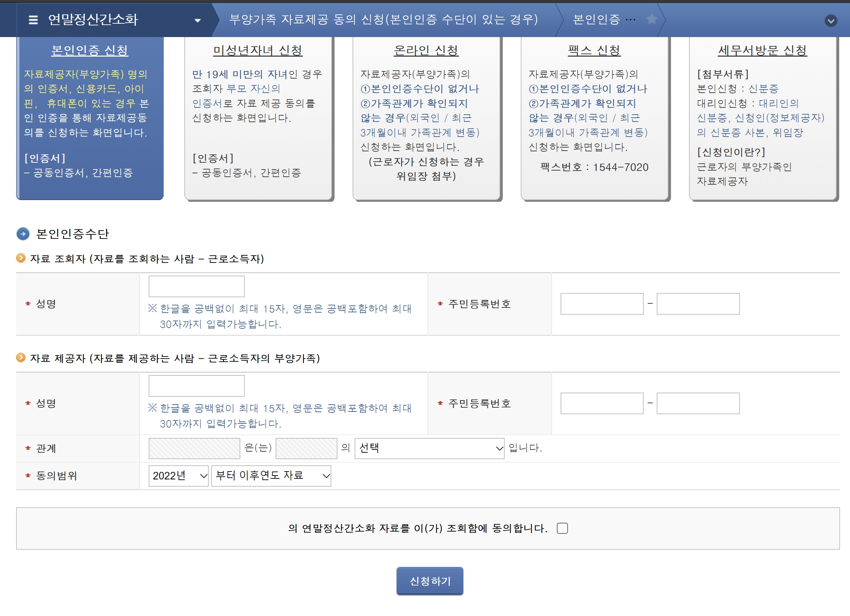Switch to the 미성년자녀 신청 tab
This screenshot has height=616, width=850.
[258, 50]
